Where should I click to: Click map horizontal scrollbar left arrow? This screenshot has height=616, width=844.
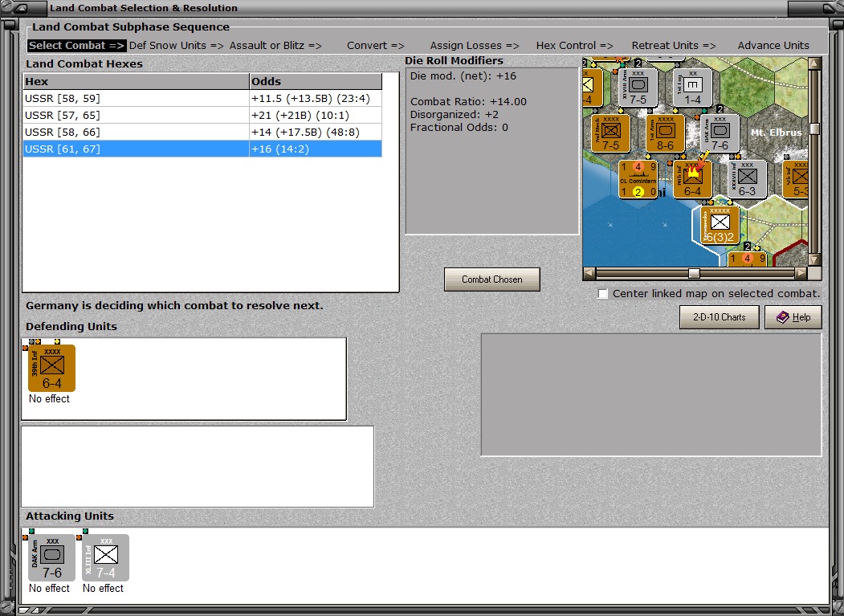coord(589,273)
